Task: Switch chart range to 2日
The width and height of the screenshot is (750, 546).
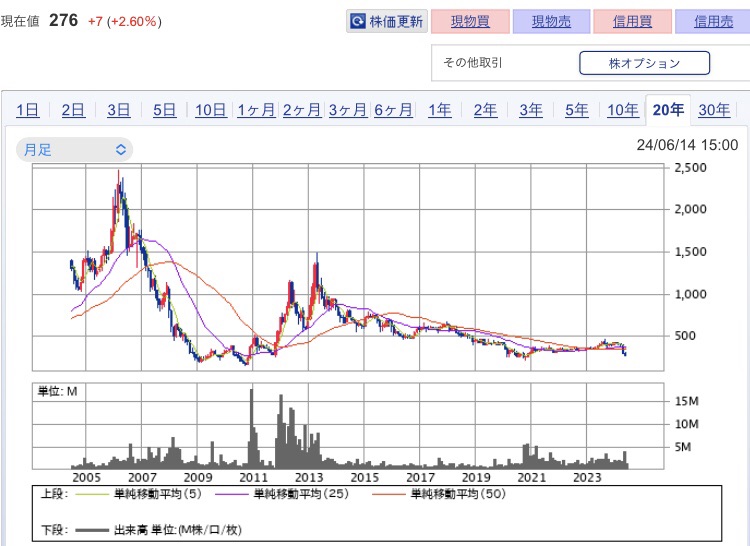Action: (73, 110)
